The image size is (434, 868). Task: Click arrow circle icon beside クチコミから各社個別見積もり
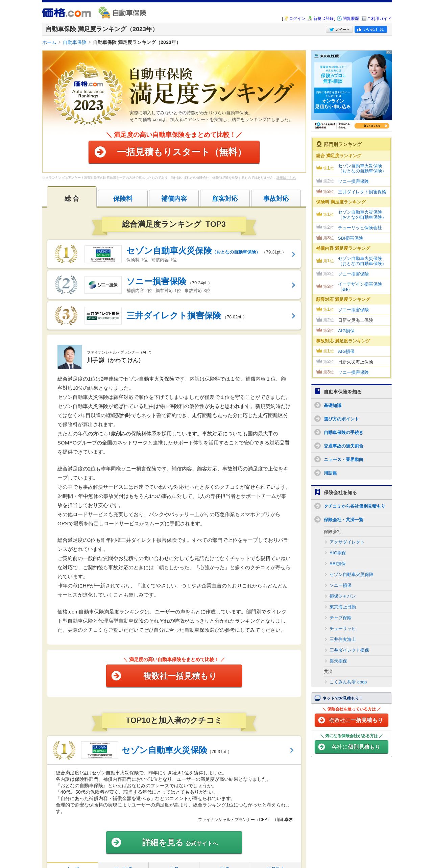point(317,506)
